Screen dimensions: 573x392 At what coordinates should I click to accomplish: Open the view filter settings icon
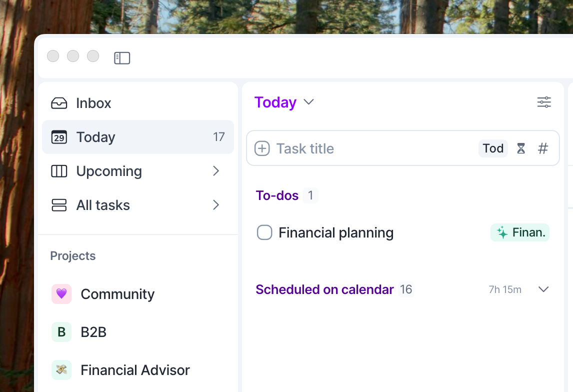coord(544,102)
